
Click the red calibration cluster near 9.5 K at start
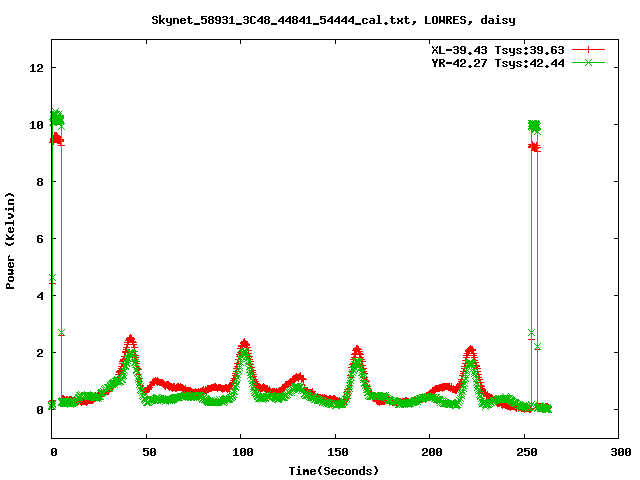click(56, 140)
